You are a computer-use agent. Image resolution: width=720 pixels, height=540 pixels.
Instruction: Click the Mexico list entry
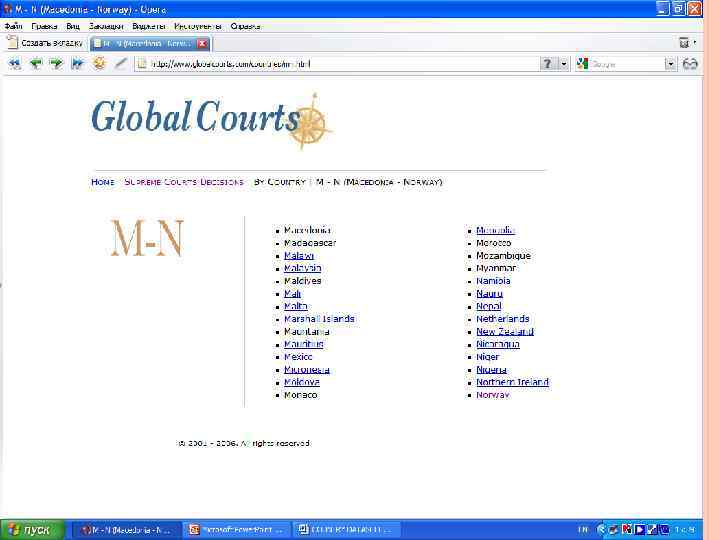(298, 357)
